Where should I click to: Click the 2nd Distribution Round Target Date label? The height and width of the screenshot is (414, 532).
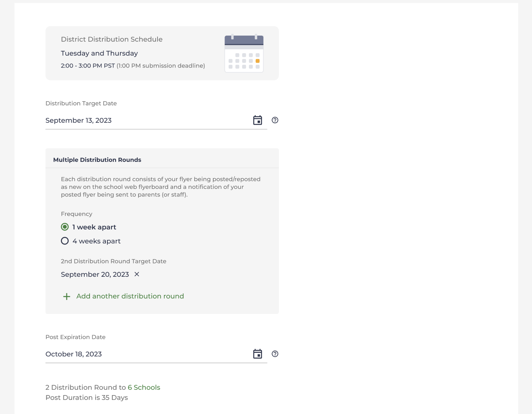[x=113, y=261]
